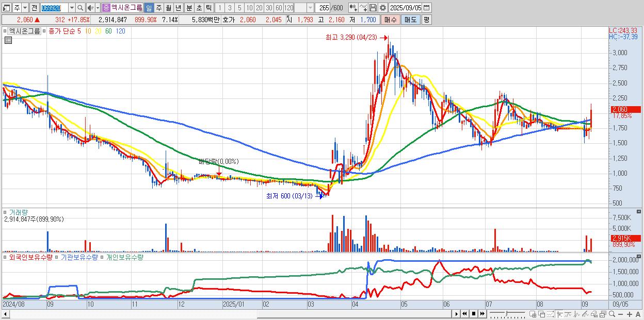
Task: Open the dropdown arrow beside speaker icon
Action: [98, 8]
